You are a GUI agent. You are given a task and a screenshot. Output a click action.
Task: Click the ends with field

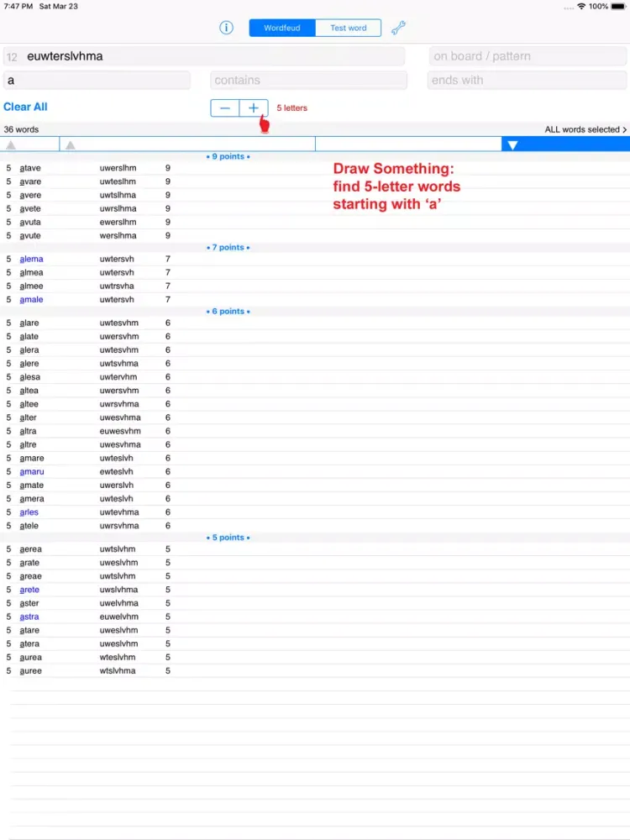point(528,81)
